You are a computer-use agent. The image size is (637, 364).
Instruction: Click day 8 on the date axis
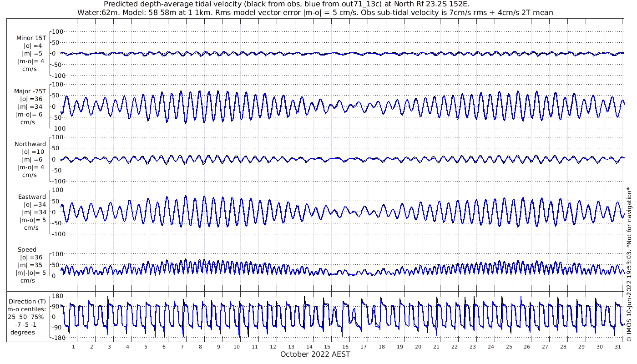(200, 347)
